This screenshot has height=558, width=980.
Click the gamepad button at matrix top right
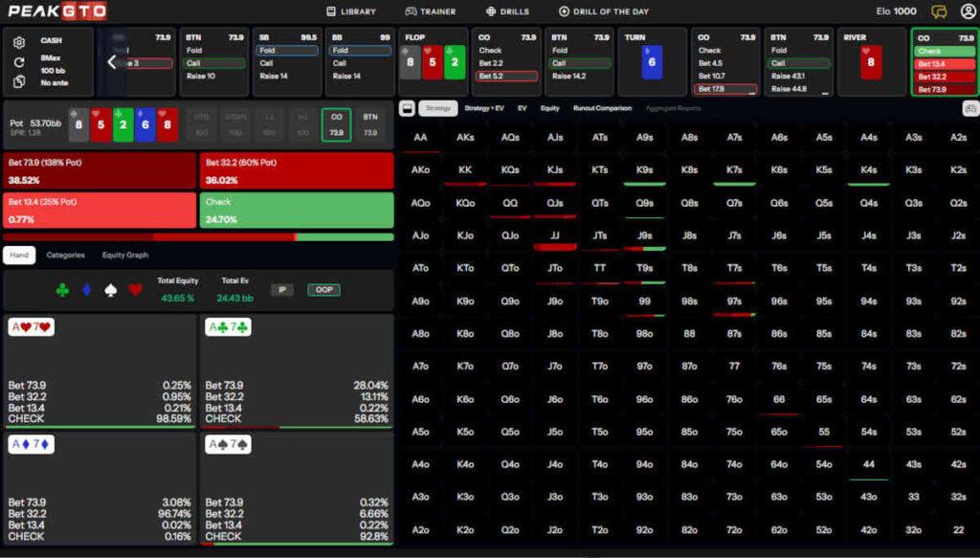[x=970, y=109]
